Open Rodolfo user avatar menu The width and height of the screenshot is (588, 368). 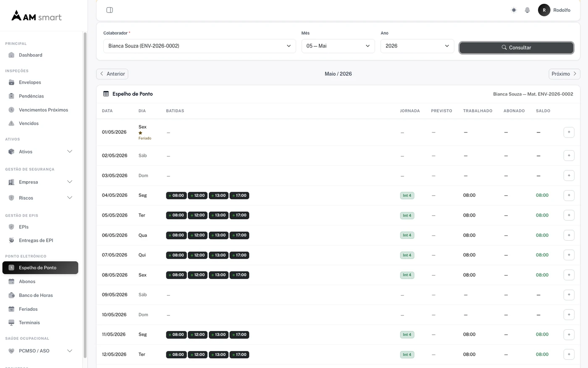[x=544, y=10]
